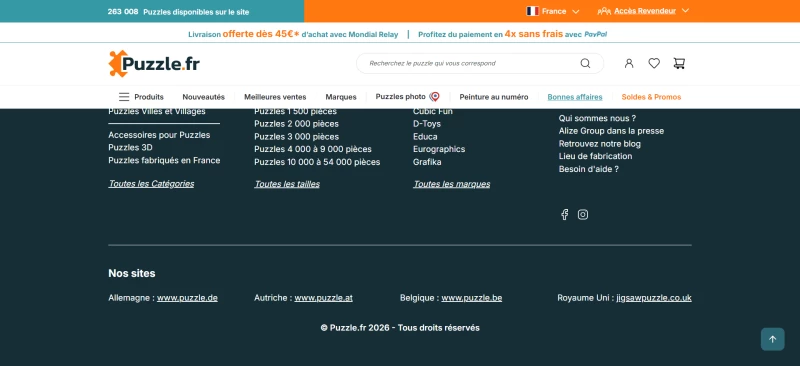Open Puzzles 2 000 pièces

pyautogui.click(x=296, y=124)
